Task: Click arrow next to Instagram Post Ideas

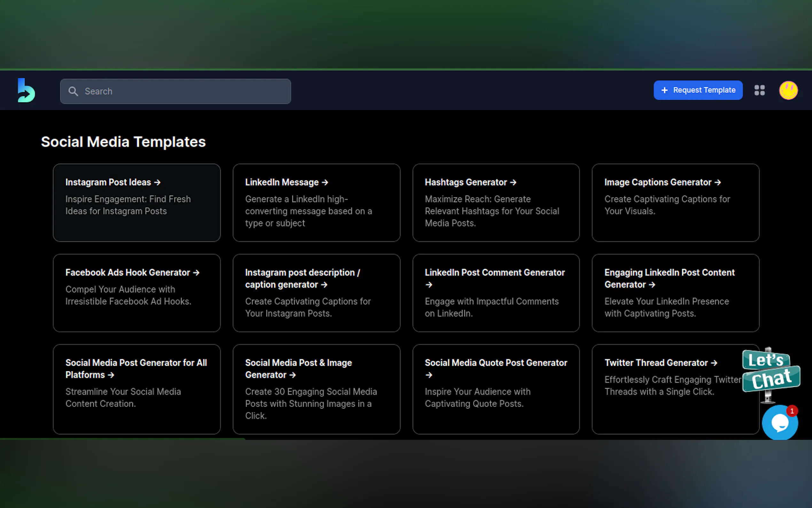Action: [157, 182]
